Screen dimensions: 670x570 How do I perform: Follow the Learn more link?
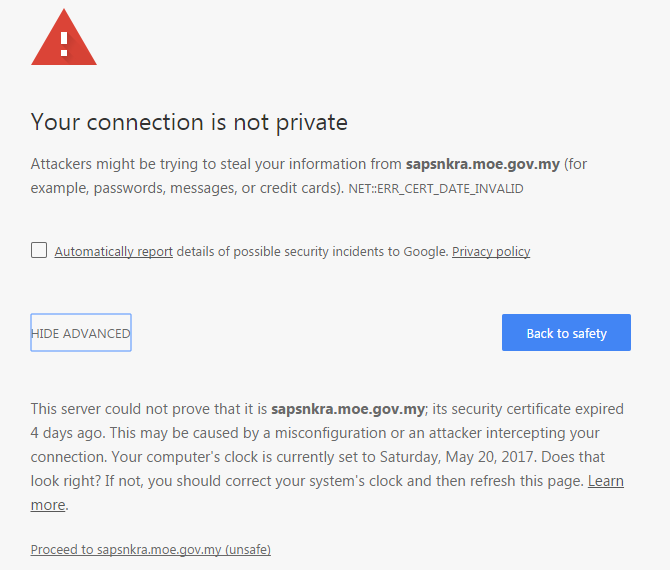pyautogui.click(x=605, y=481)
